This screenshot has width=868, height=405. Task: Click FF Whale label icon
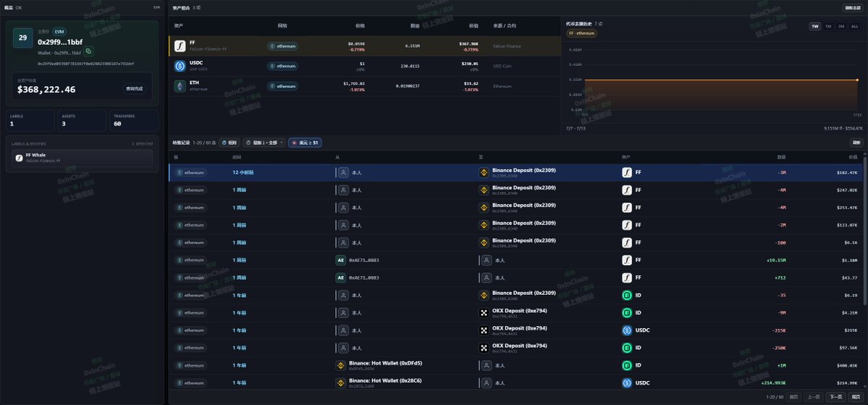pyautogui.click(x=19, y=158)
